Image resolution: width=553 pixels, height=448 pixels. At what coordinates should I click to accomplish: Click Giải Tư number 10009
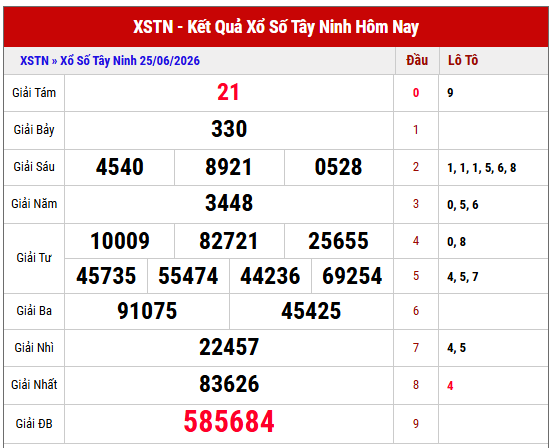[120, 241]
